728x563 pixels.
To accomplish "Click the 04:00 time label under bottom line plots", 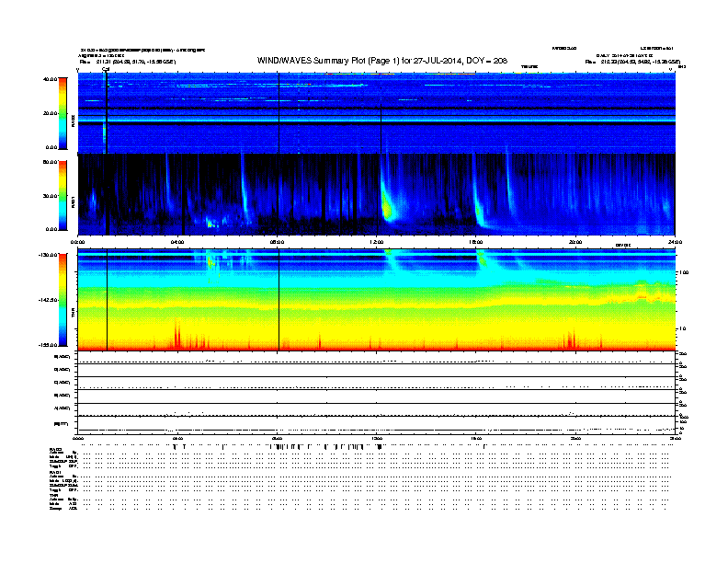I will tap(177, 438).
